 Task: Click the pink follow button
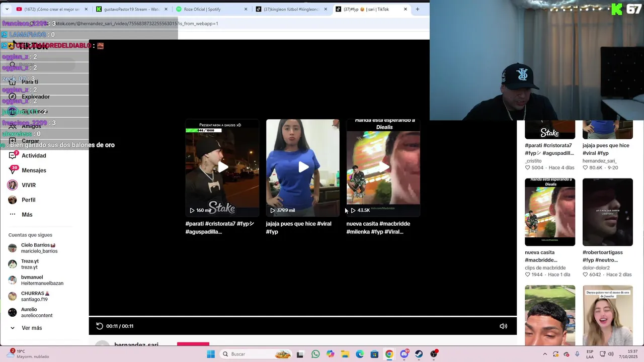[x=193, y=344]
